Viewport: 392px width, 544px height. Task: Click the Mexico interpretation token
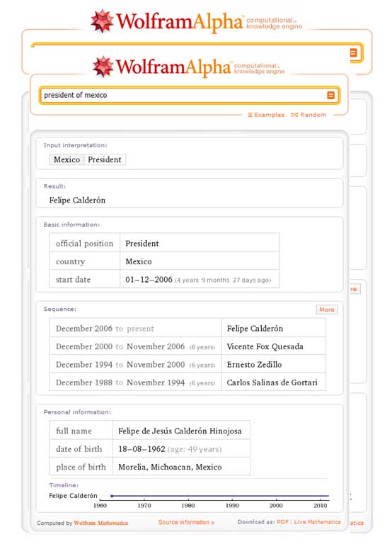pos(67,159)
